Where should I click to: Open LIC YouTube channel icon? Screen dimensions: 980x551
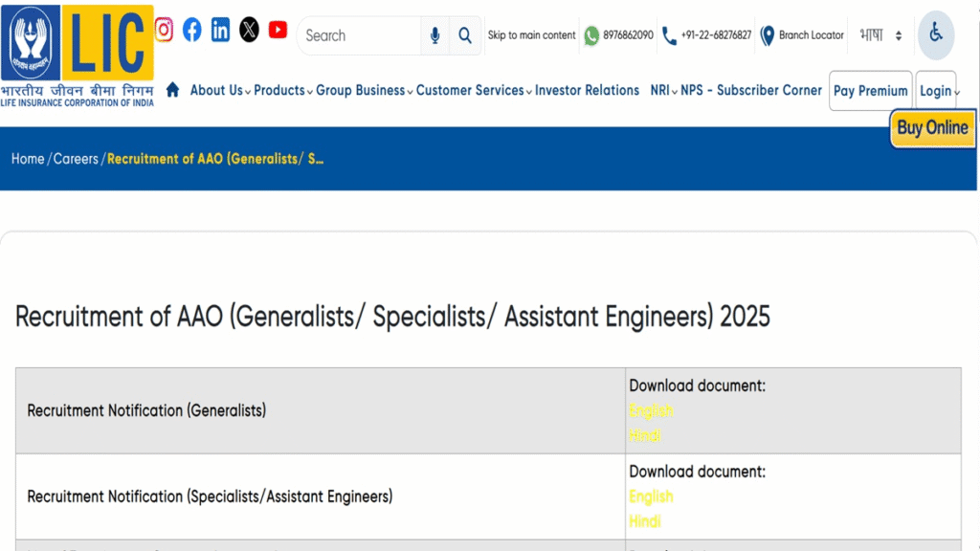point(278,30)
